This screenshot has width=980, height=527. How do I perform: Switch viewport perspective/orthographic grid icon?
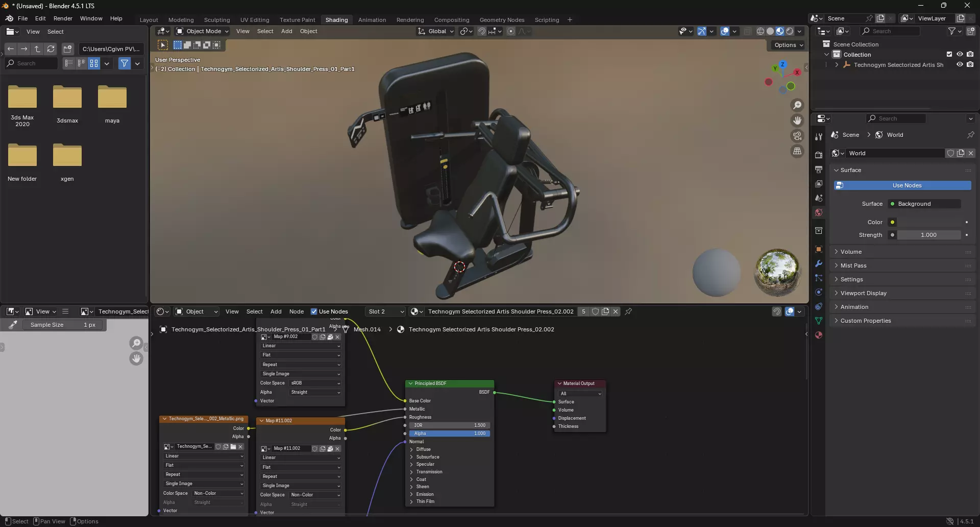[x=797, y=151]
